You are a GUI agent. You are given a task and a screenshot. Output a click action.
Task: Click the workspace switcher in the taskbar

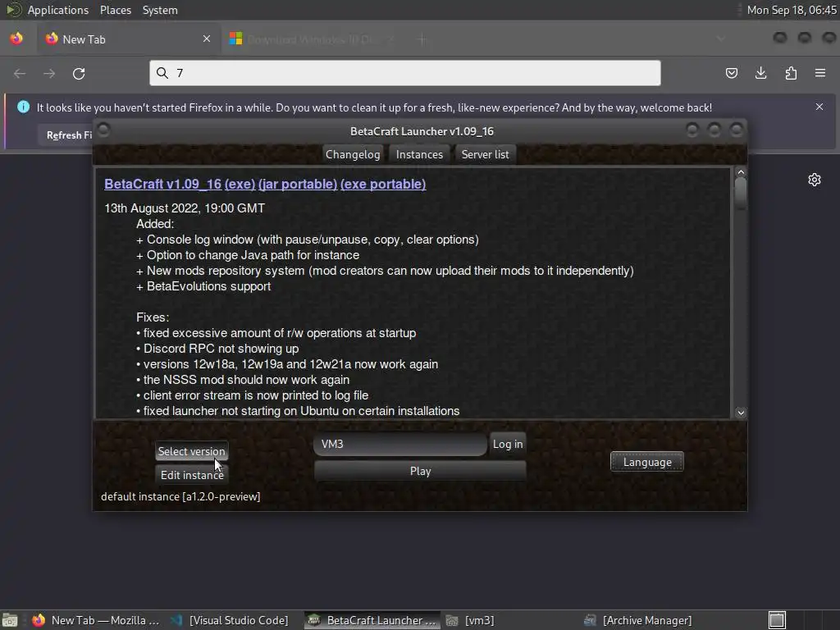[x=777, y=620]
